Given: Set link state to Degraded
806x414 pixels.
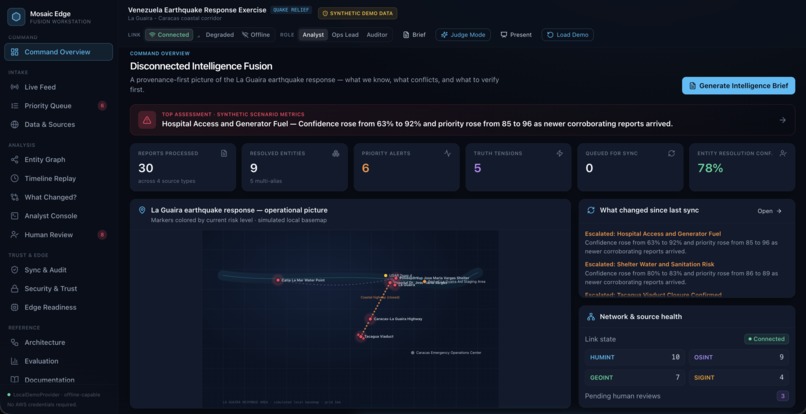Looking at the screenshot, I should [219, 35].
